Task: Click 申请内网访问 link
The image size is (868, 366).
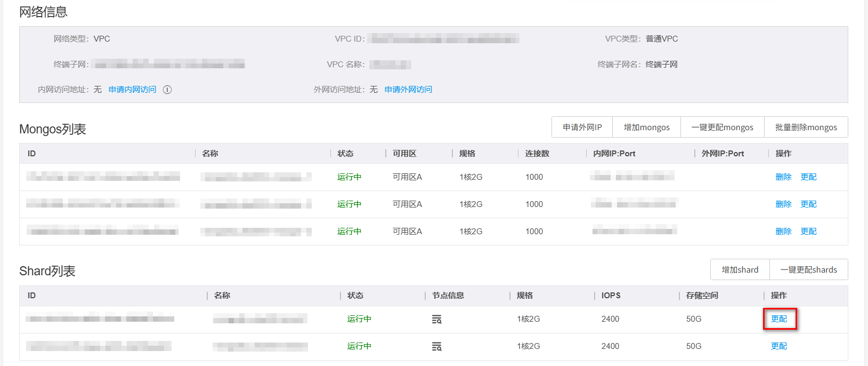Action: click(132, 90)
